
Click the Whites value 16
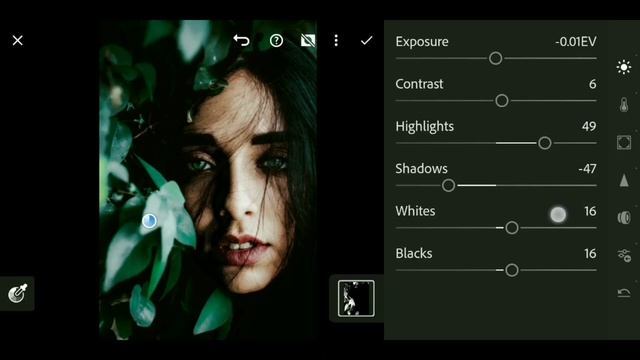[590, 211]
